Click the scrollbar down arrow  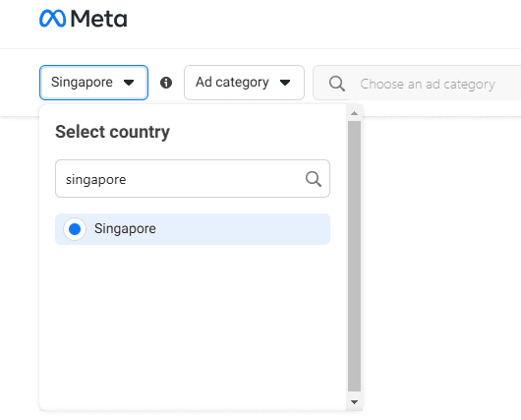(x=355, y=402)
